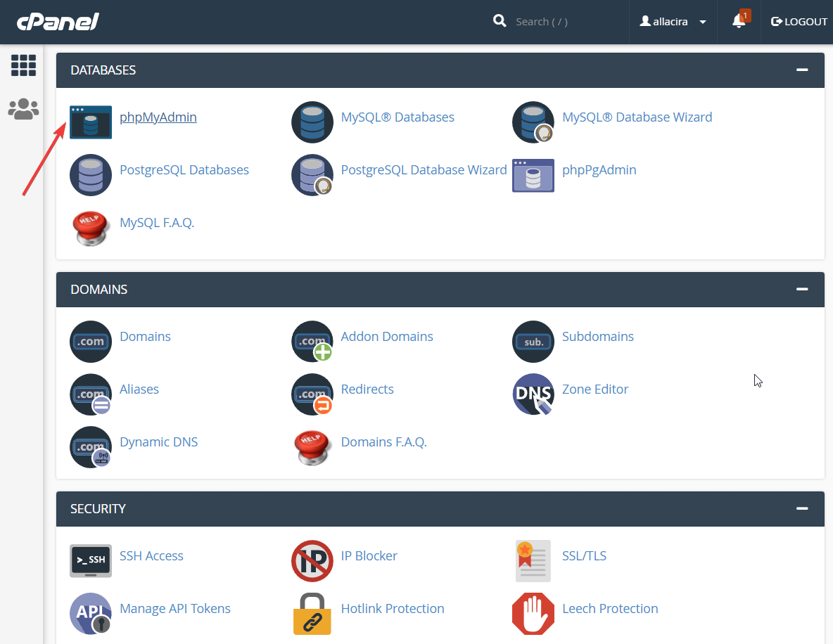Open the Manage API Tokens link
833x644 pixels.
click(175, 608)
